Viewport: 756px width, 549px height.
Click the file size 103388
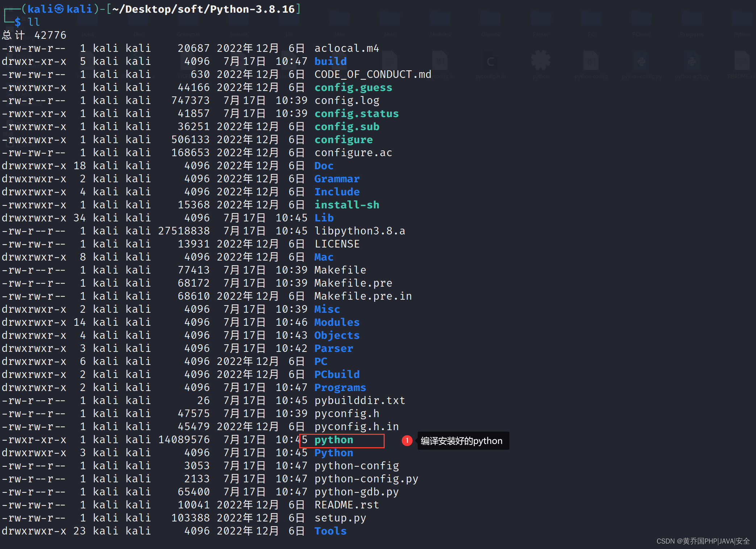[x=191, y=518]
